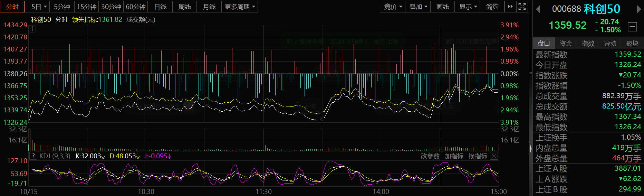Click the 指数涨幅 value -1.50%
This screenshot has width=644, height=196.
(629, 85)
